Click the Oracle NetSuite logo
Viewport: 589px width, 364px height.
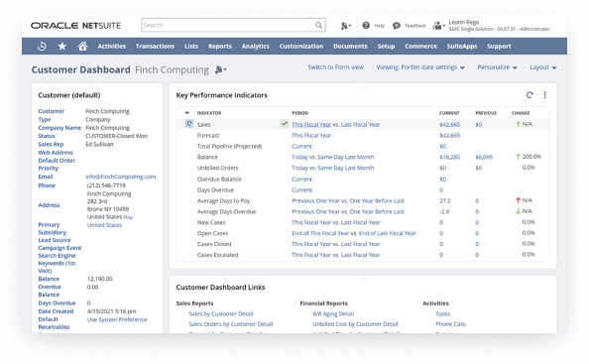(75, 26)
